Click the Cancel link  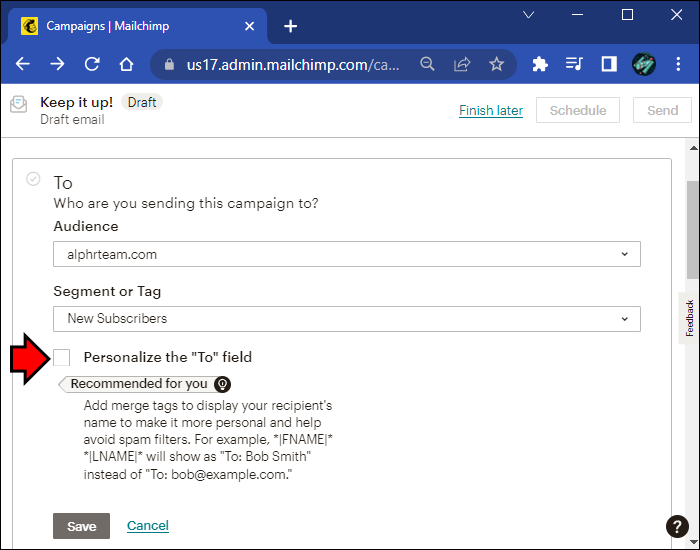[x=147, y=526]
